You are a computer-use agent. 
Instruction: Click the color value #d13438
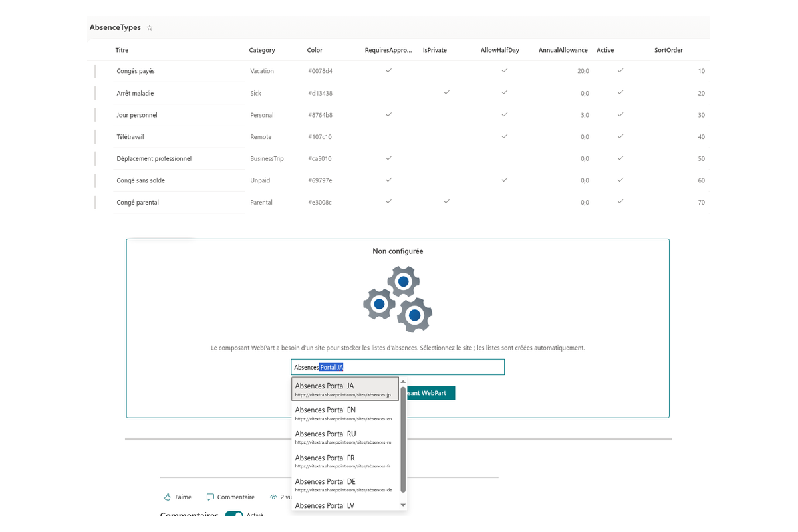tap(320, 93)
